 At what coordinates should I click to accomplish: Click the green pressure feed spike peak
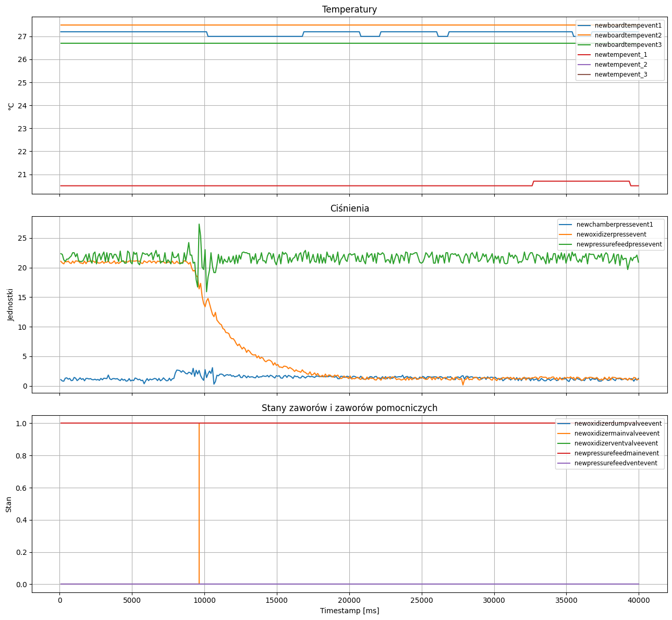pos(199,224)
